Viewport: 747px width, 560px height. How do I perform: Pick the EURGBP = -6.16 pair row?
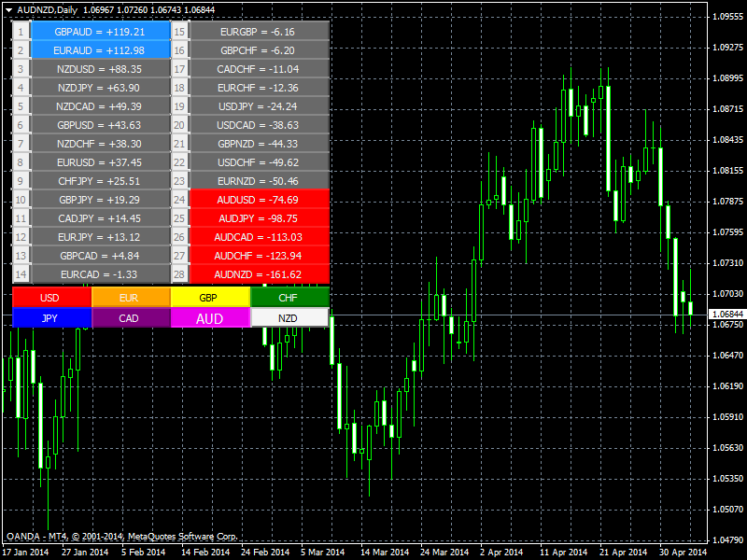tap(259, 31)
